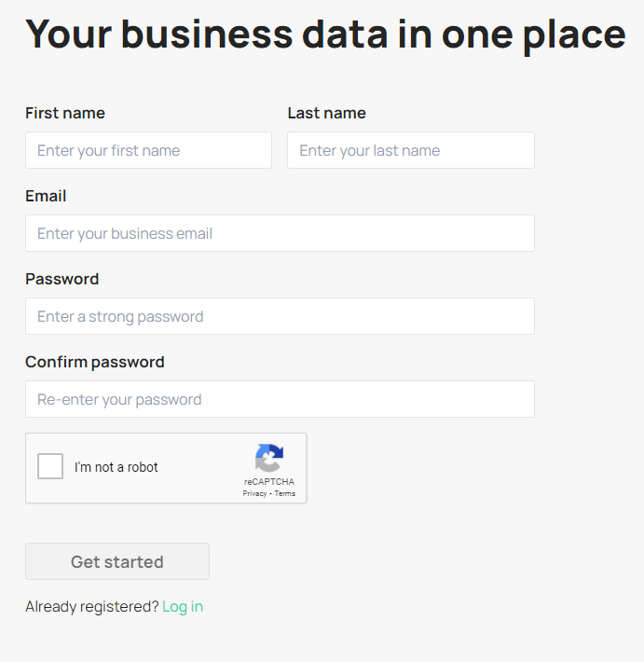The image size is (644, 662).
Task: Click the Password field label
Action: [62, 279]
